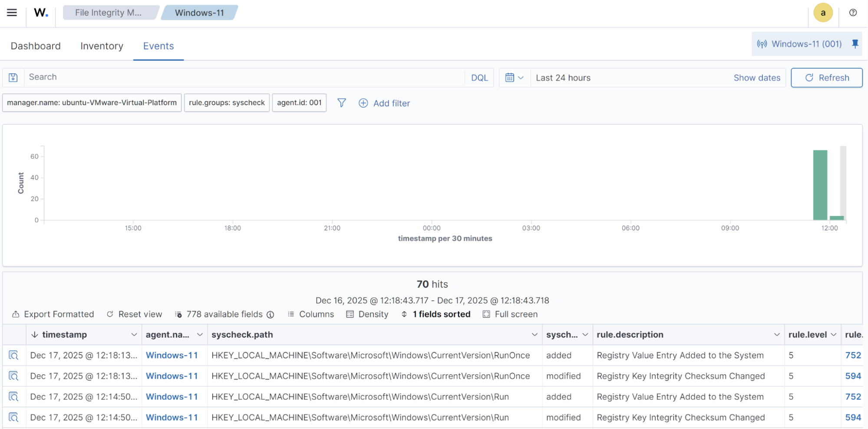
Task: Open the main navigation hamburger menu
Action: pyautogui.click(x=12, y=12)
